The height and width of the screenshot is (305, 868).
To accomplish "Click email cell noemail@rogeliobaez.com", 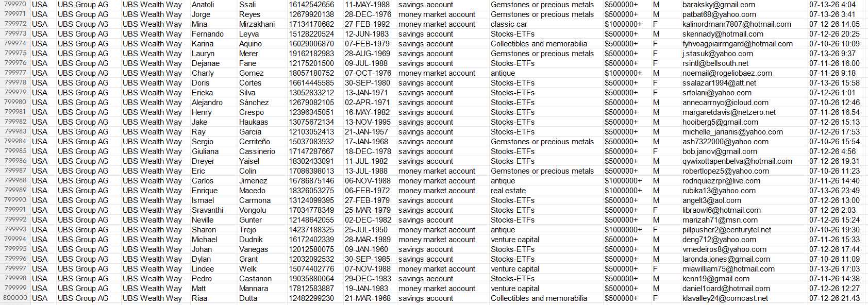I will click(x=744, y=73).
